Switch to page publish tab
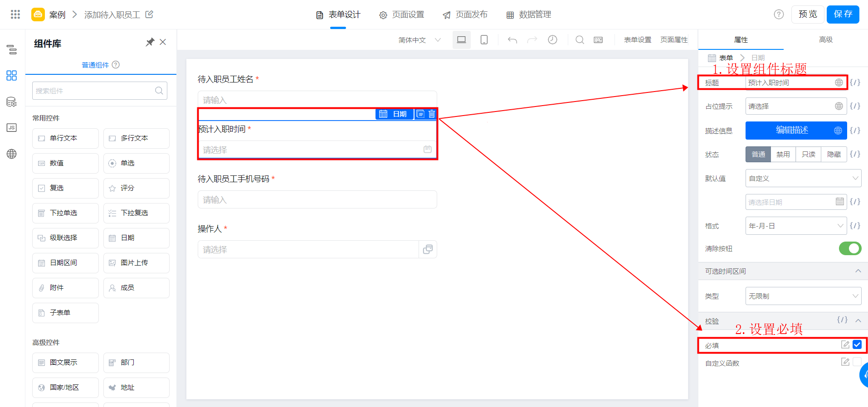The width and height of the screenshot is (868, 407). (465, 15)
